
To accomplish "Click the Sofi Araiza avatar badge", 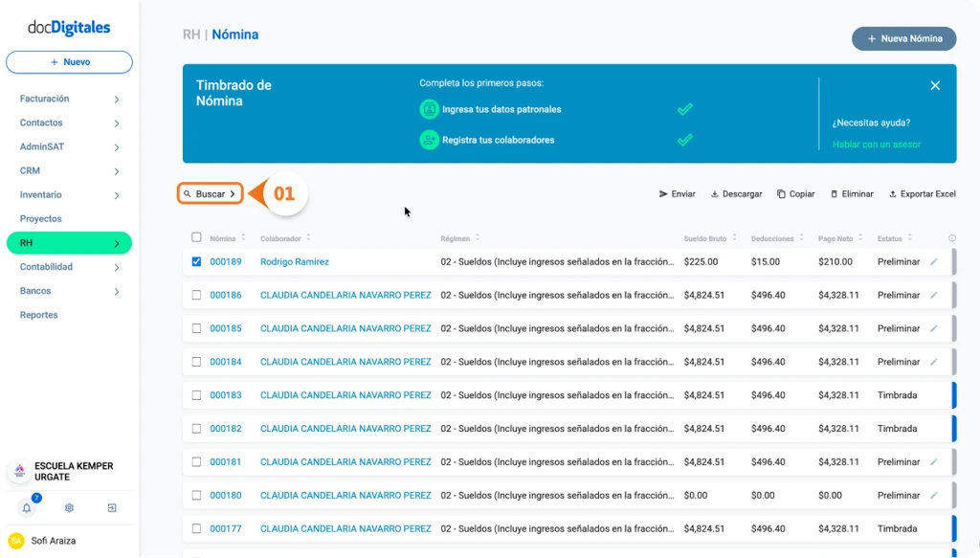I will pyautogui.click(x=16, y=541).
